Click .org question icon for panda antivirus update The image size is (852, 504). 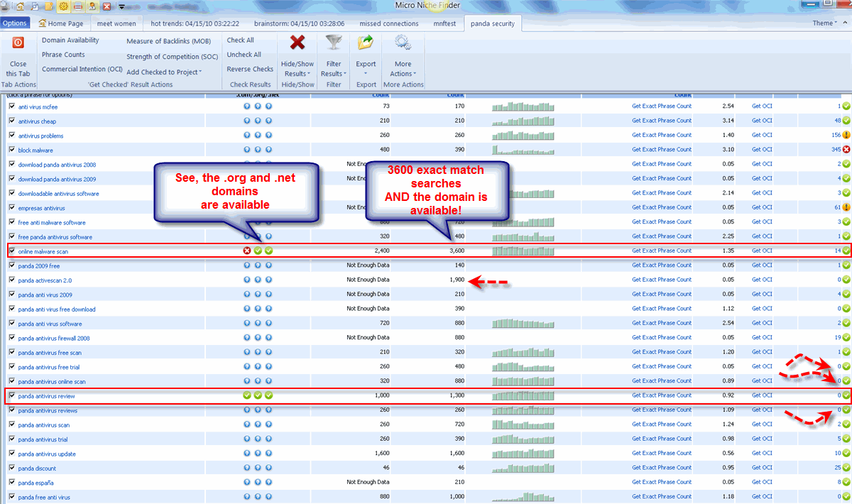point(258,454)
